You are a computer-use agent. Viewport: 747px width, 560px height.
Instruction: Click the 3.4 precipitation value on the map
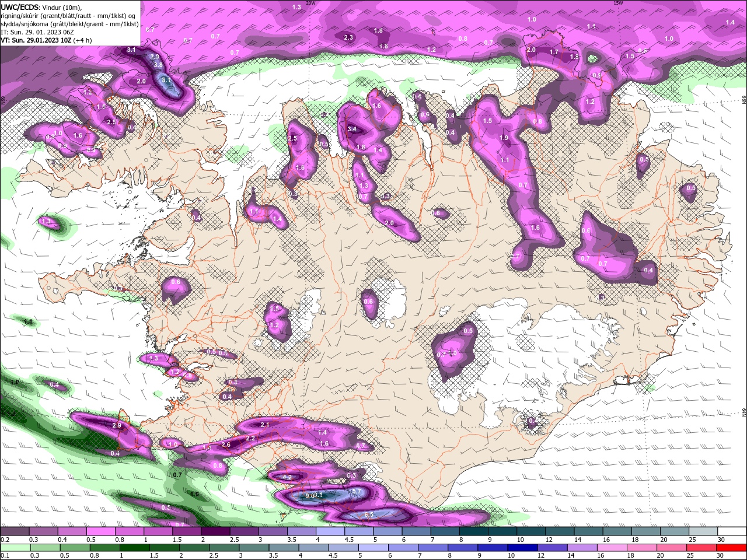[x=351, y=129]
